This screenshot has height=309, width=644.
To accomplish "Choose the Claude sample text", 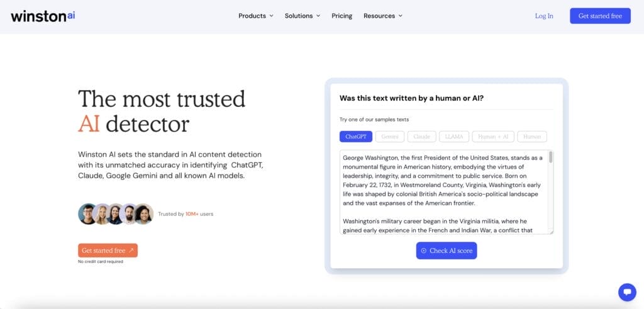I will click(421, 137).
